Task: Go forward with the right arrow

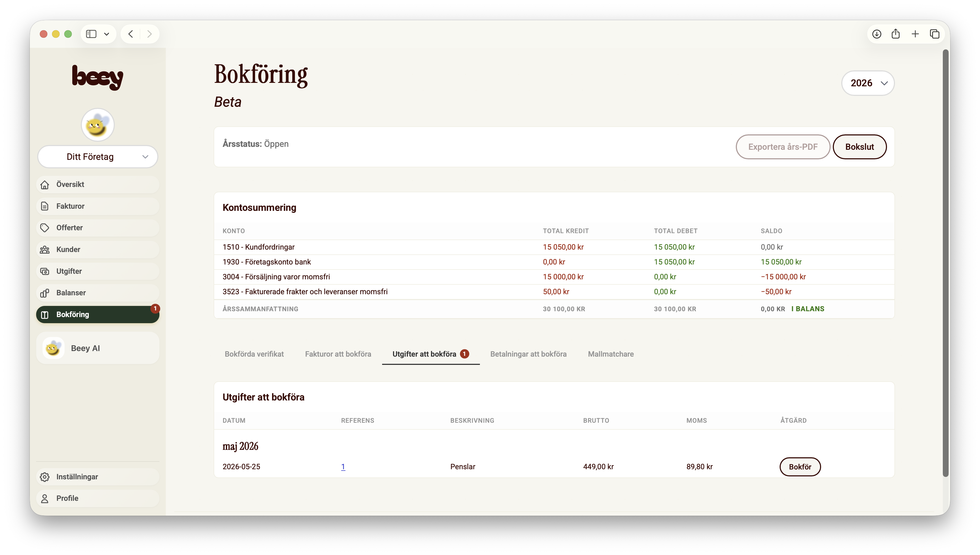Action: [150, 34]
